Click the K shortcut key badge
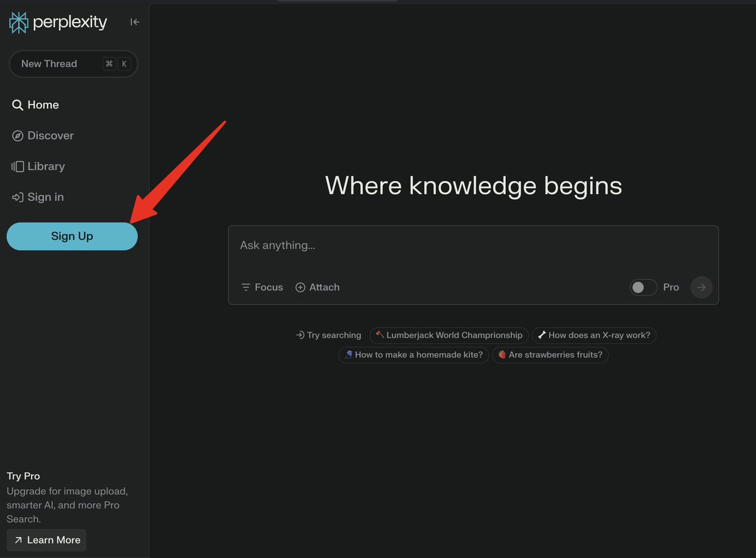 [124, 64]
